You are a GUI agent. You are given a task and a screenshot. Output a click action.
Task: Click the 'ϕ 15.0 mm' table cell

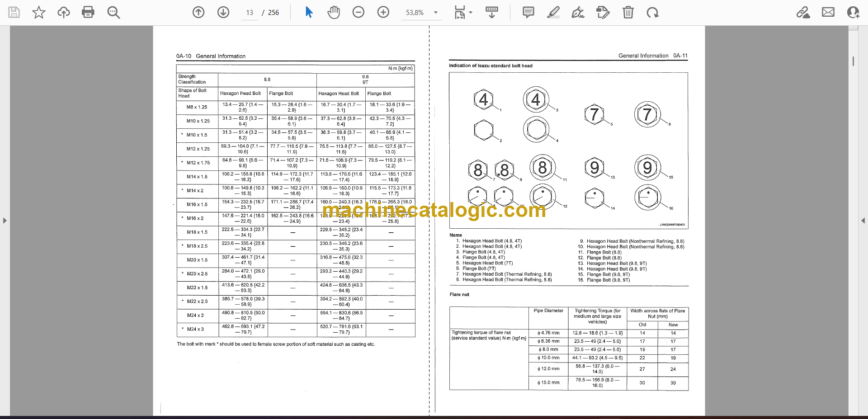coord(548,382)
